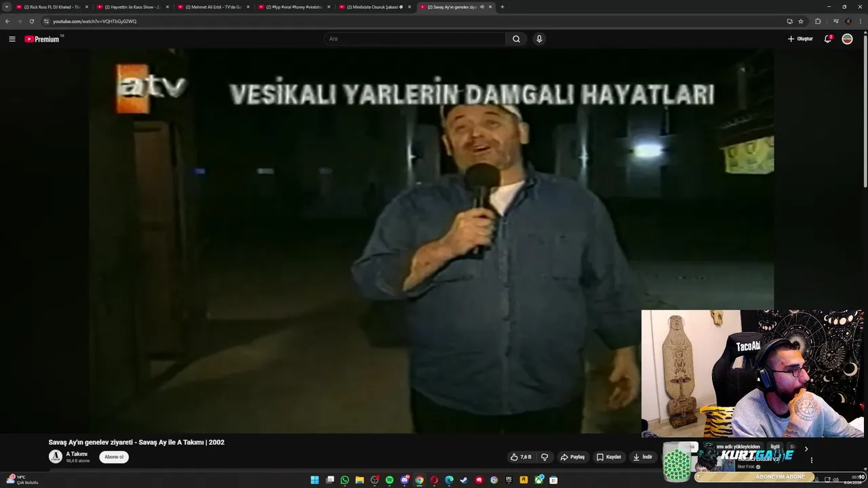868x488 pixels.
Task: Go back with the browser arrow
Action: click(x=7, y=21)
